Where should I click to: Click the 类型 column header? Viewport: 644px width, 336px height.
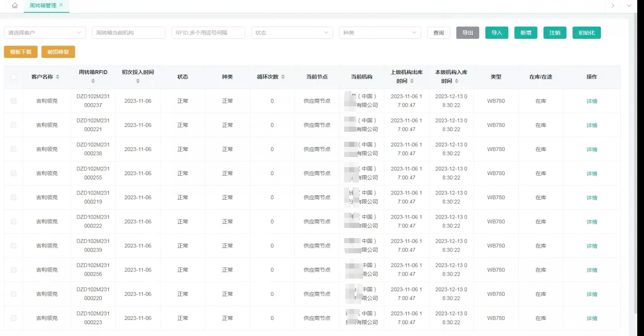click(x=496, y=77)
